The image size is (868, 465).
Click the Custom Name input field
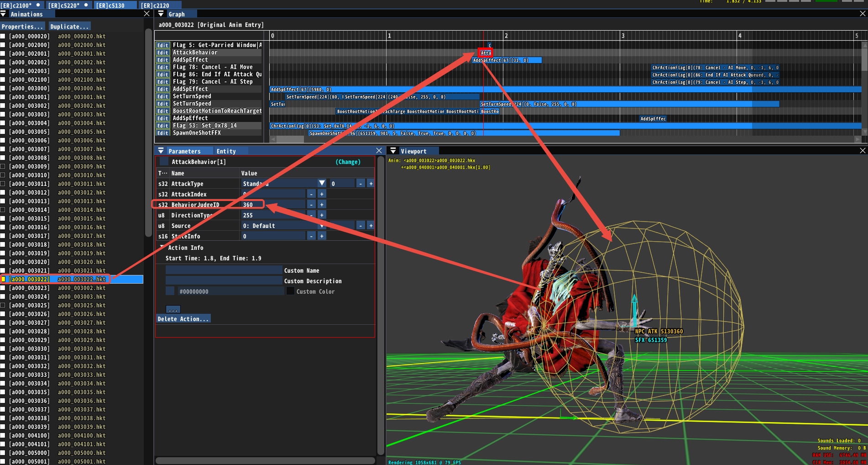point(224,270)
